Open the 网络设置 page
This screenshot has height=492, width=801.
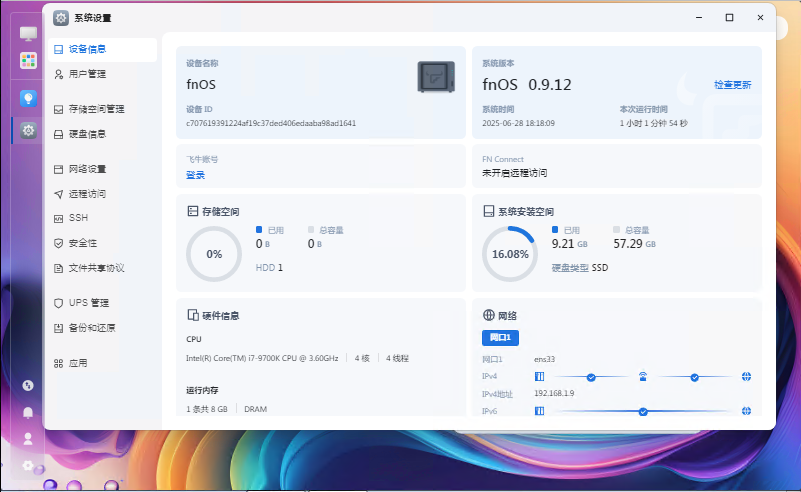[x=87, y=169]
